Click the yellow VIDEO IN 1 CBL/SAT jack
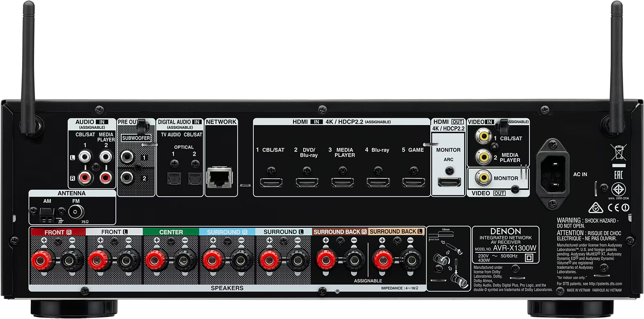Viewport: 644px width, 319px height. [483, 135]
